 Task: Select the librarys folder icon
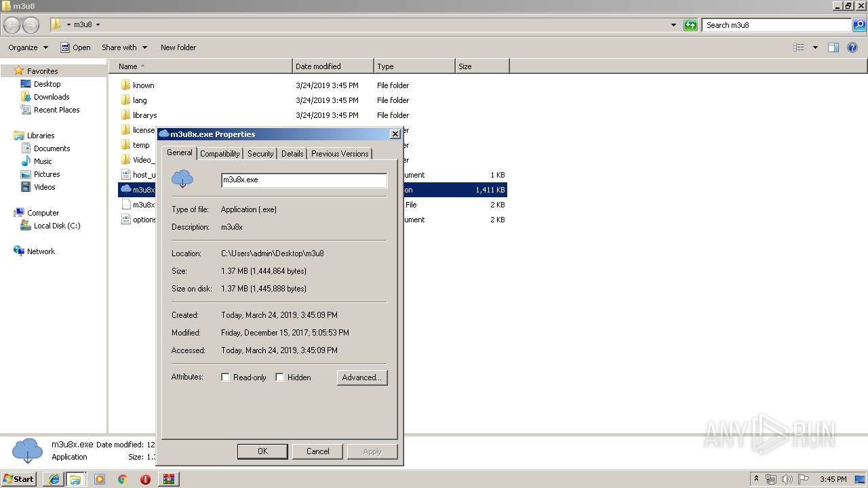point(125,115)
